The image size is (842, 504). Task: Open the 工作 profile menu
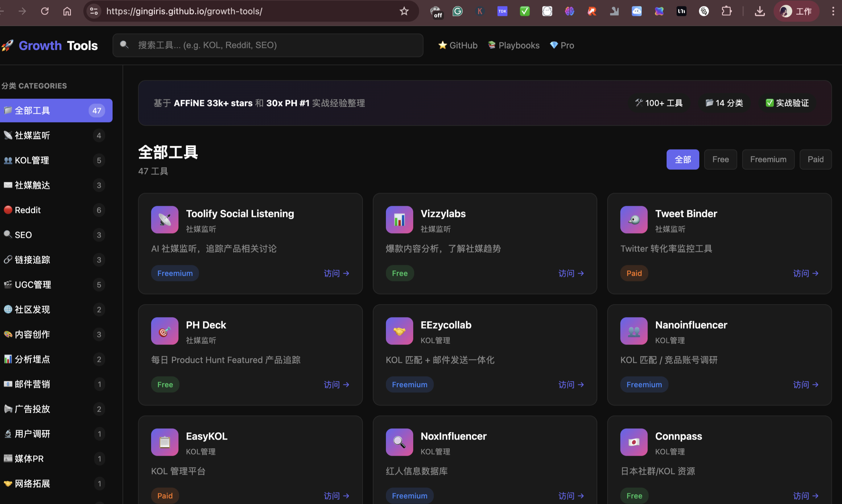[x=796, y=11]
